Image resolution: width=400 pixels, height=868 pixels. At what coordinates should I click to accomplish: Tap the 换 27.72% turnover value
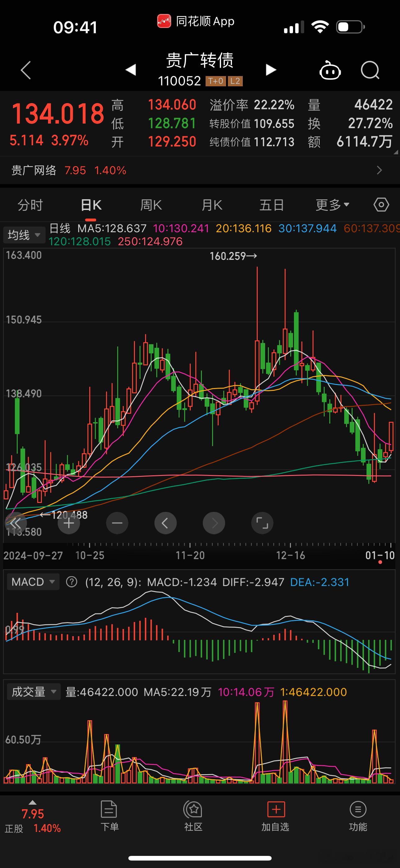[x=370, y=123]
